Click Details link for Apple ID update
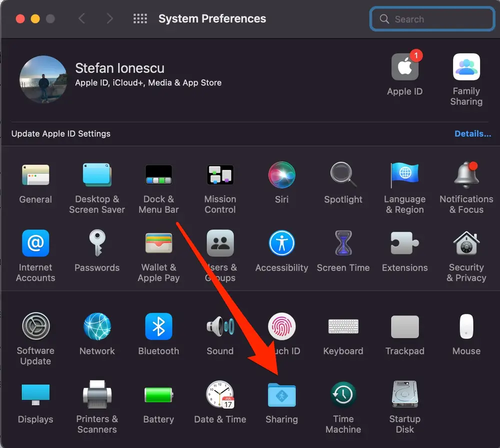 click(472, 133)
